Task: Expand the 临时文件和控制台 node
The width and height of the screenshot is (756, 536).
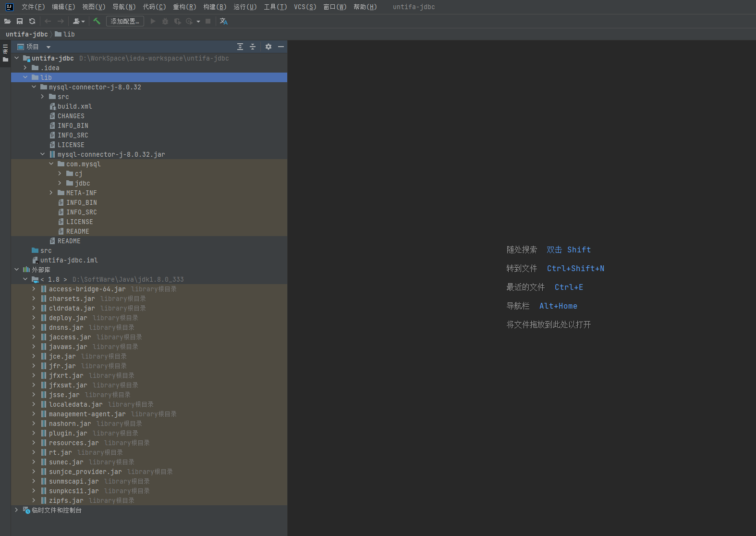Action: (x=17, y=510)
